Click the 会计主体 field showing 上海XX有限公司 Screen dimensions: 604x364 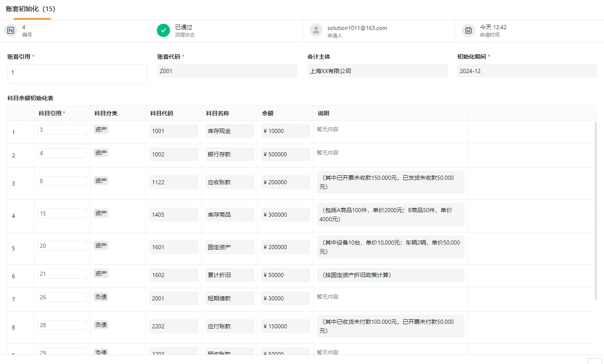tap(377, 71)
